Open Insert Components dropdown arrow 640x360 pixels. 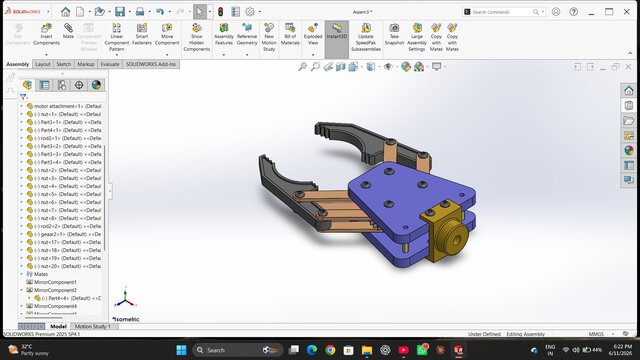pyautogui.click(x=46, y=55)
